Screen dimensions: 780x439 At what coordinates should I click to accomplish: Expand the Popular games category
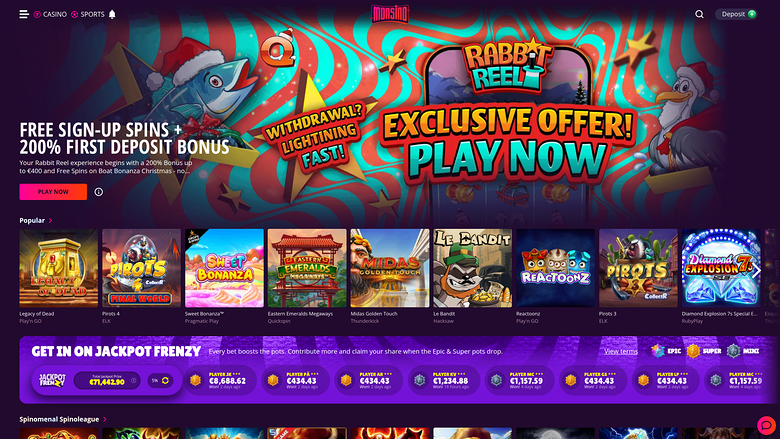(36, 220)
